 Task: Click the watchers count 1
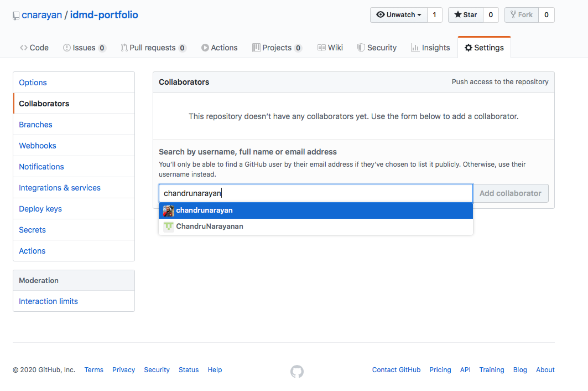click(435, 15)
